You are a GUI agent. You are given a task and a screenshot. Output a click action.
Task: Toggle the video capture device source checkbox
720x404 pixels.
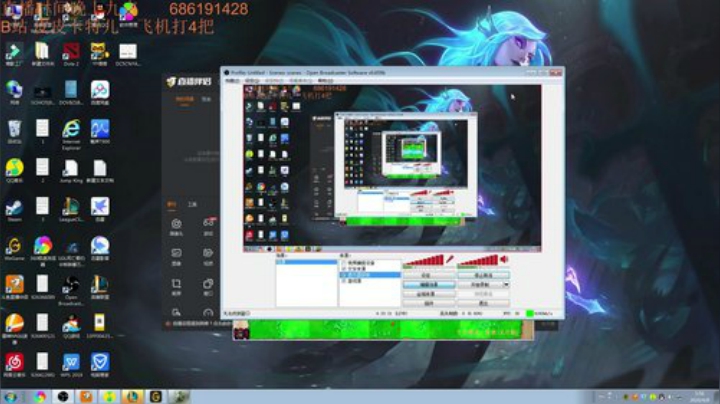click(x=343, y=263)
